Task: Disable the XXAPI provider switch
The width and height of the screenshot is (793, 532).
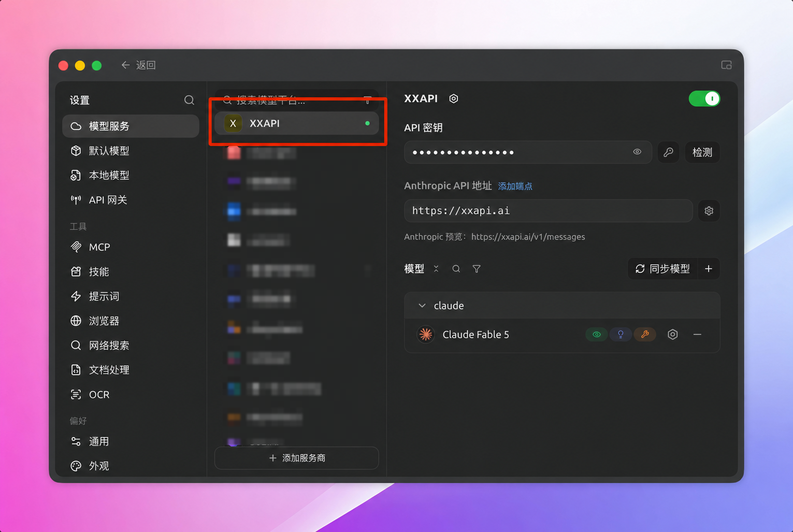Action: click(x=704, y=98)
